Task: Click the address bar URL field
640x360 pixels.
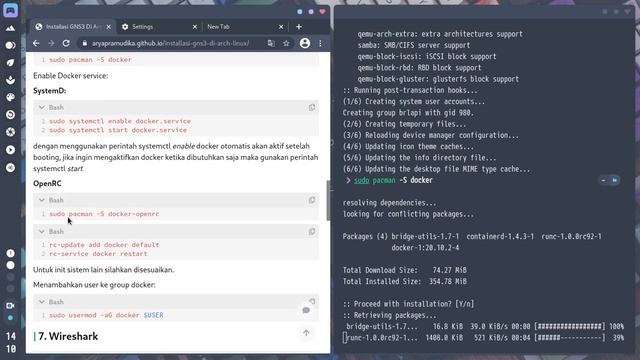Action: (x=171, y=43)
